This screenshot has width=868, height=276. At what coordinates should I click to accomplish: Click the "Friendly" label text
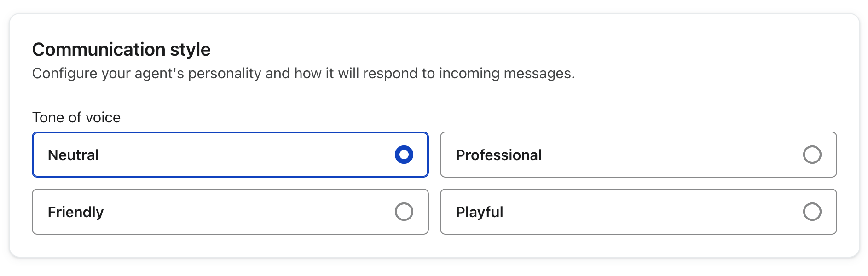pos(75,212)
